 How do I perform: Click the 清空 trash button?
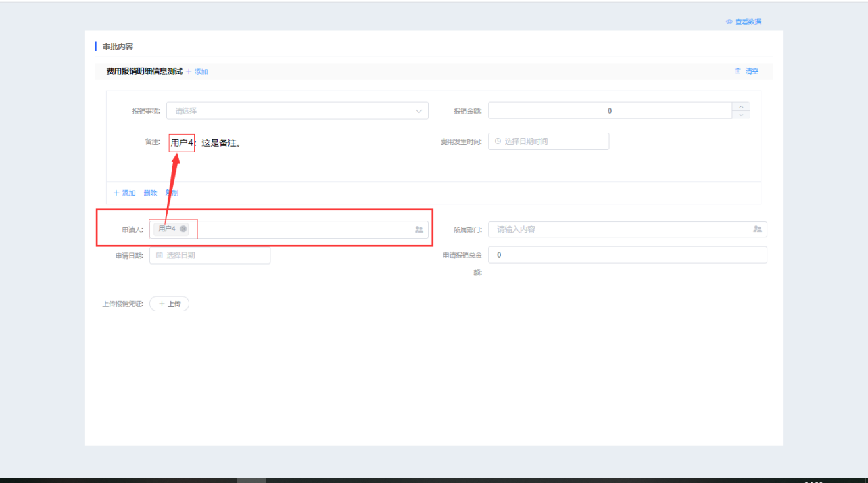[x=747, y=71]
